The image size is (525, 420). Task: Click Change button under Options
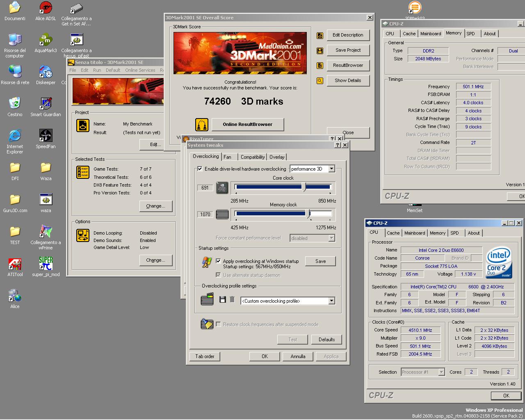(155, 260)
